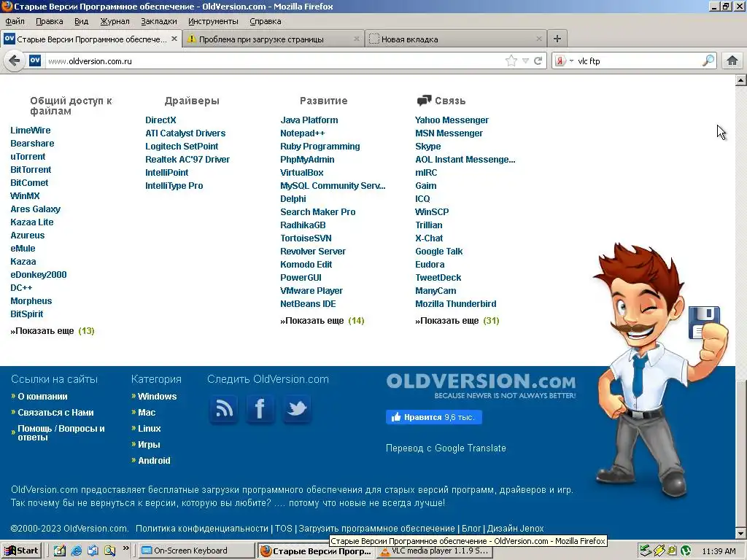Show more under Развитие (14)
The height and width of the screenshot is (560, 747).
[x=322, y=321]
